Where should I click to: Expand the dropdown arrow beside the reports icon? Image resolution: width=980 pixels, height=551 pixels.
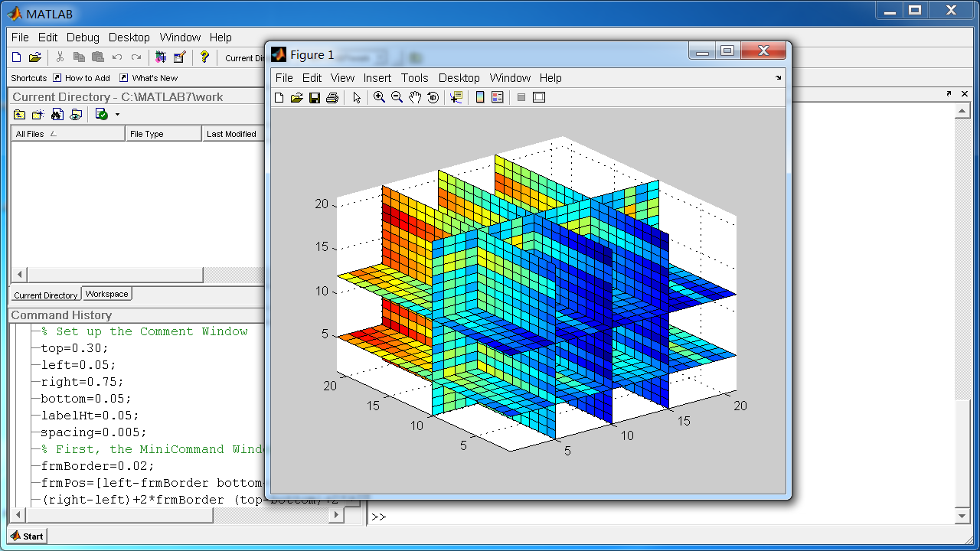(x=117, y=115)
